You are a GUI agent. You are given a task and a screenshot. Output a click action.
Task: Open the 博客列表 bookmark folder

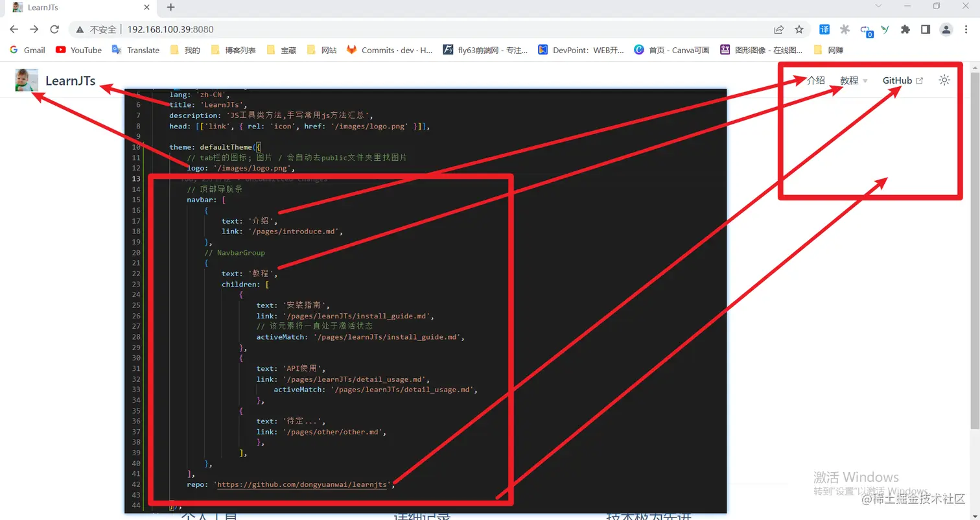(233, 50)
